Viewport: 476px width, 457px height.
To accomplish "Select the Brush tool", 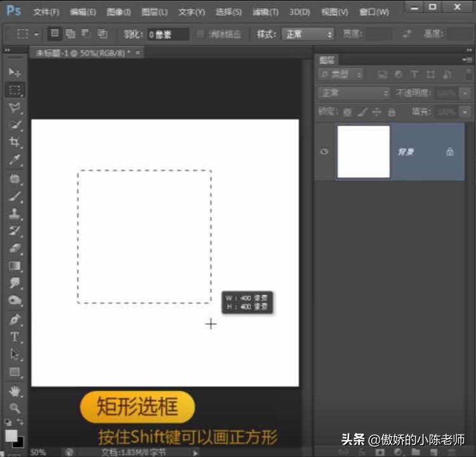I will 14,196.
